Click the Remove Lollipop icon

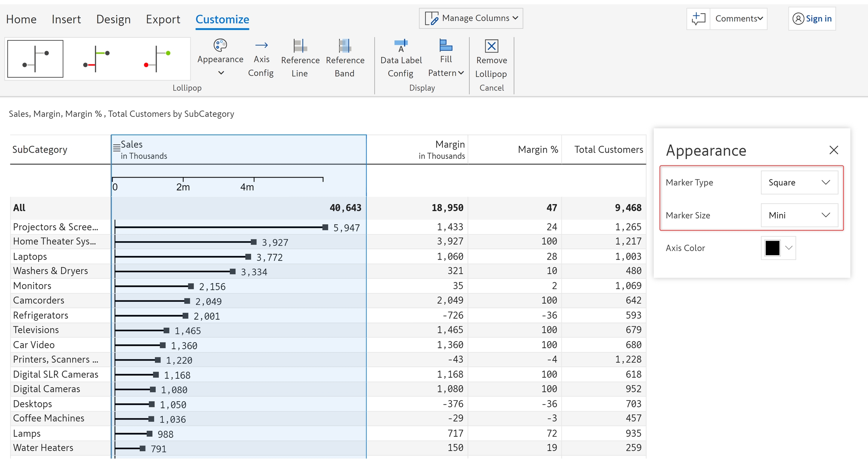[x=491, y=46]
